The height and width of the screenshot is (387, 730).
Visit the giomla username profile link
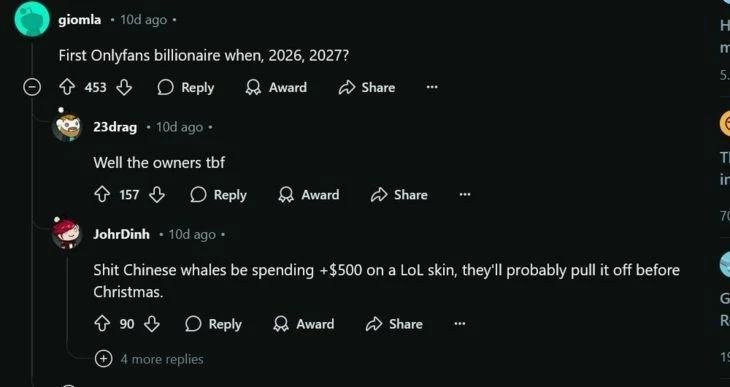click(80, 20)
